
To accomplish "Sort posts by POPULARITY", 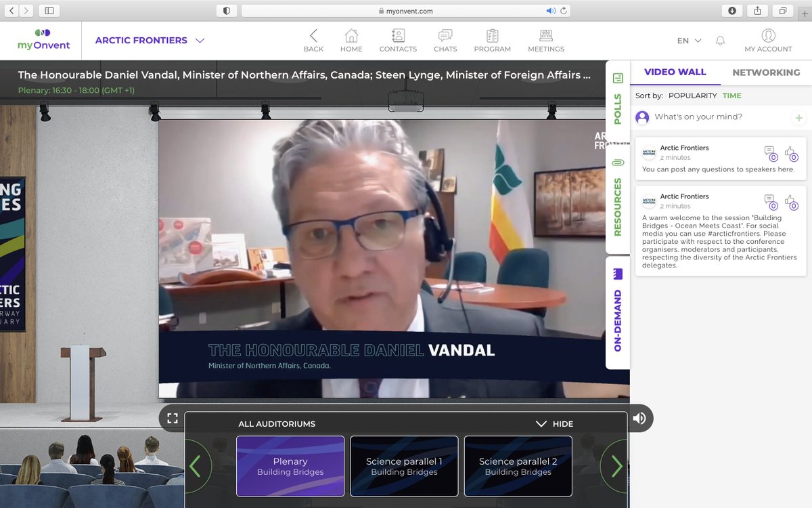I will pyautogui.click(x=692, y=96).
